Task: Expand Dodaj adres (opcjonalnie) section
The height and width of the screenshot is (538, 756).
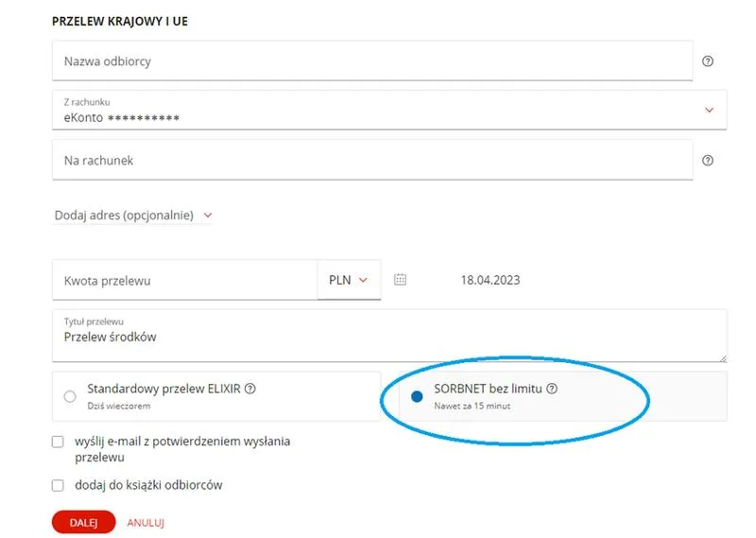Action: 133,216
